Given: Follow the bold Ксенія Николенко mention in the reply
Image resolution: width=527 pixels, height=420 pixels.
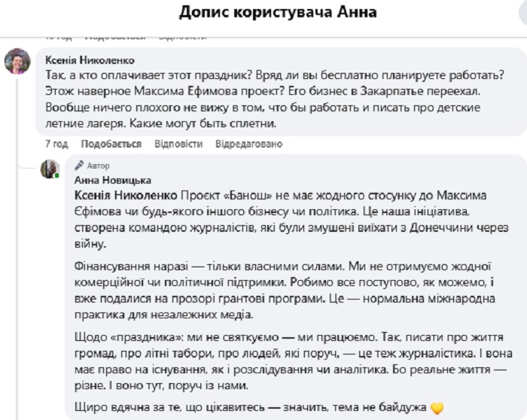Looking at the screenshot, I should (126, 195).
